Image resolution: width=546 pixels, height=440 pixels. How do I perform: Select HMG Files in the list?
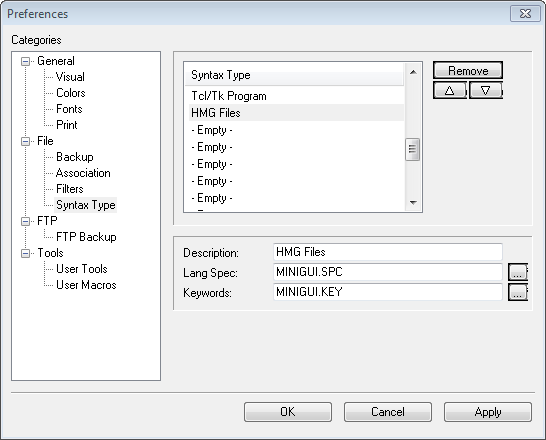296,113
